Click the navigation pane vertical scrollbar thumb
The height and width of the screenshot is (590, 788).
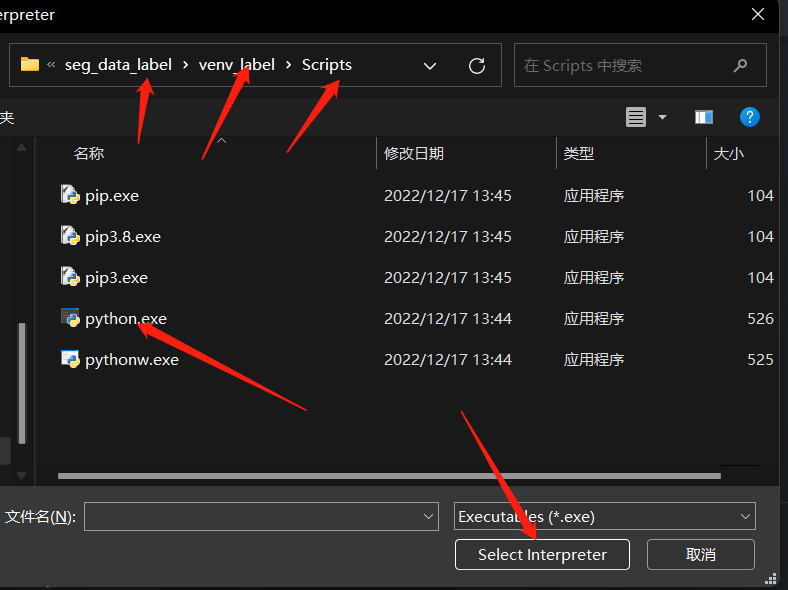[x=22, y=383]
